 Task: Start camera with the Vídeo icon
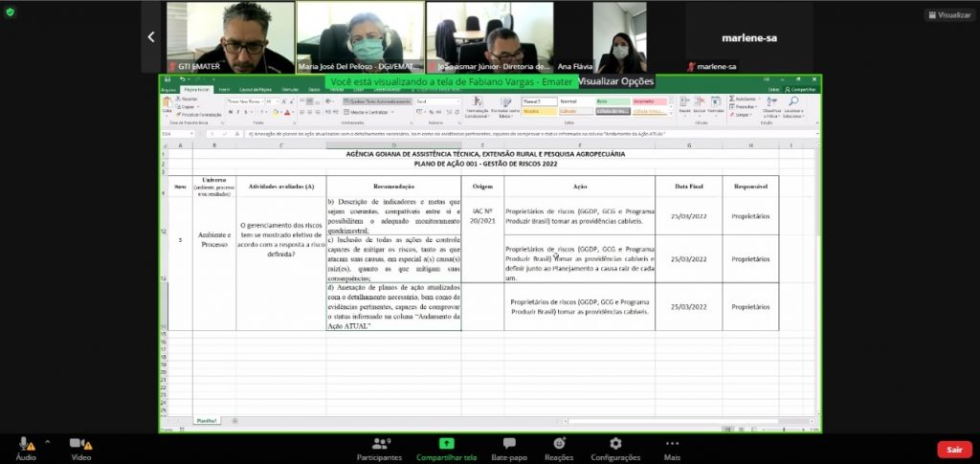79,445
